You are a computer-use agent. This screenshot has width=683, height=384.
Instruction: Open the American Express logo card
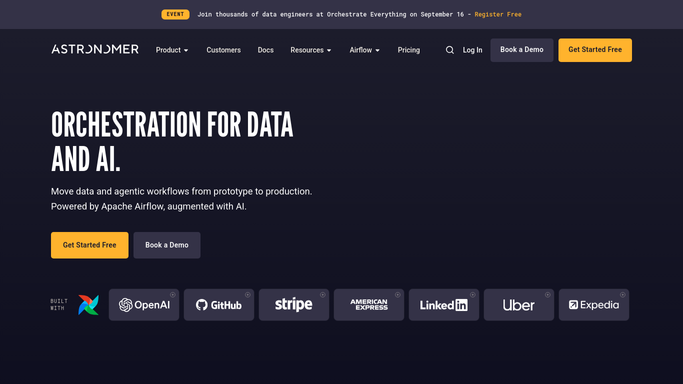[x=369, y=305]
